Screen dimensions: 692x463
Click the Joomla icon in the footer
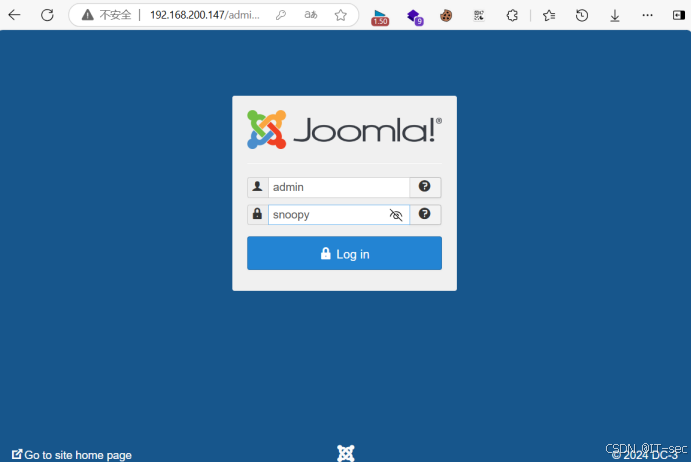click(346, 453)
